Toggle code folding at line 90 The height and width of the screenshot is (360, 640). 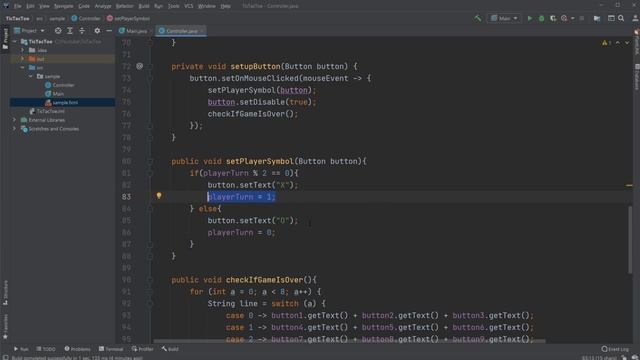(x=150, y=280)
